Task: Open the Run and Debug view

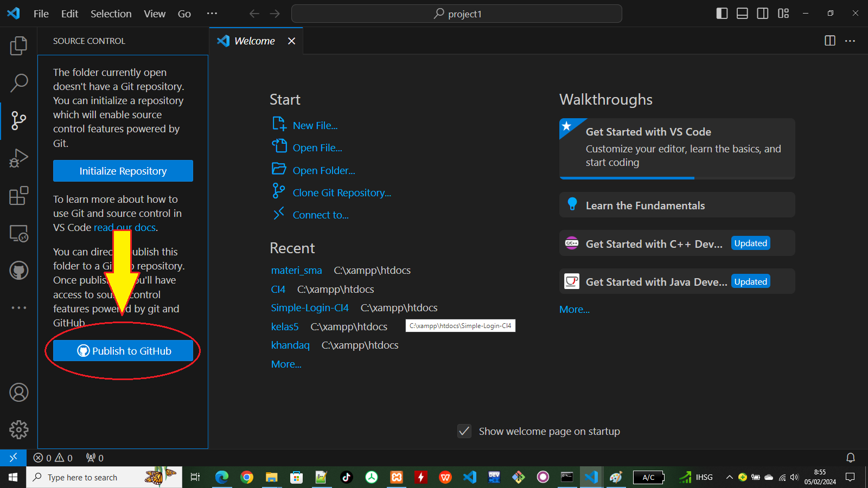Action: (18, 158)
